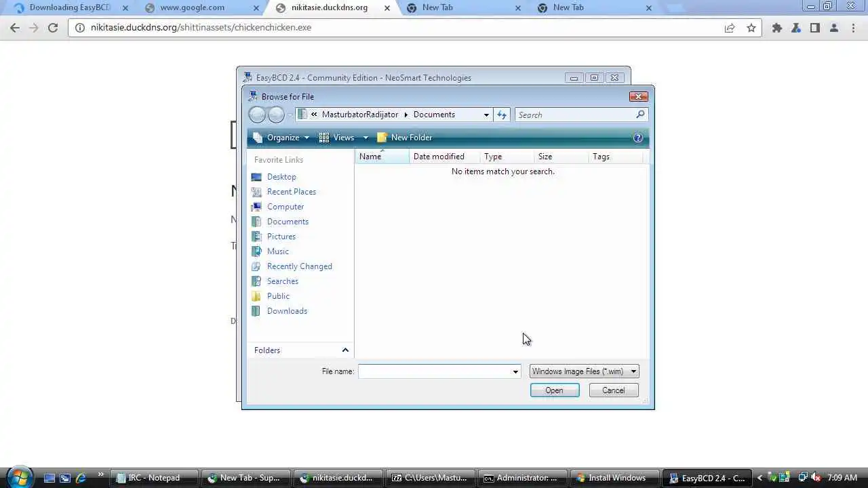Click the magnifier icon in dialog search box

tap(639, 115)
